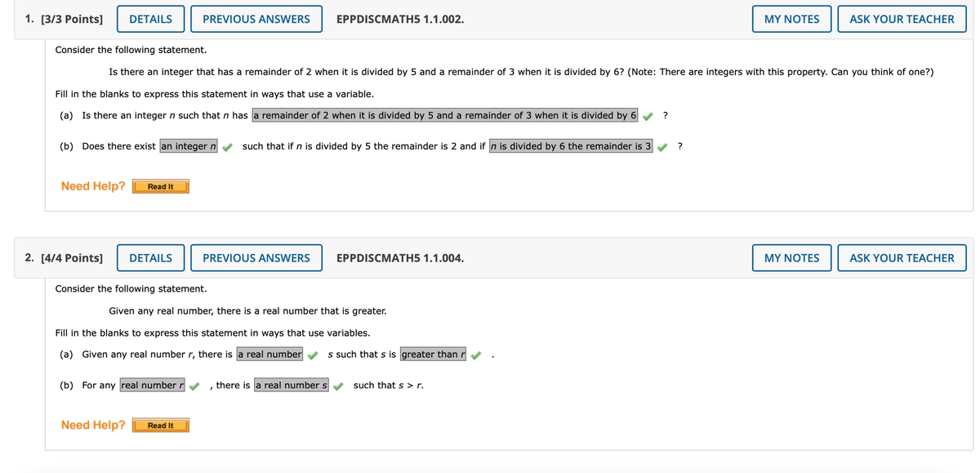Image resolution: width=980 pixels, height=473 pixels.
Task: Expand Details for question 2
Action: [x=150, y=258]
